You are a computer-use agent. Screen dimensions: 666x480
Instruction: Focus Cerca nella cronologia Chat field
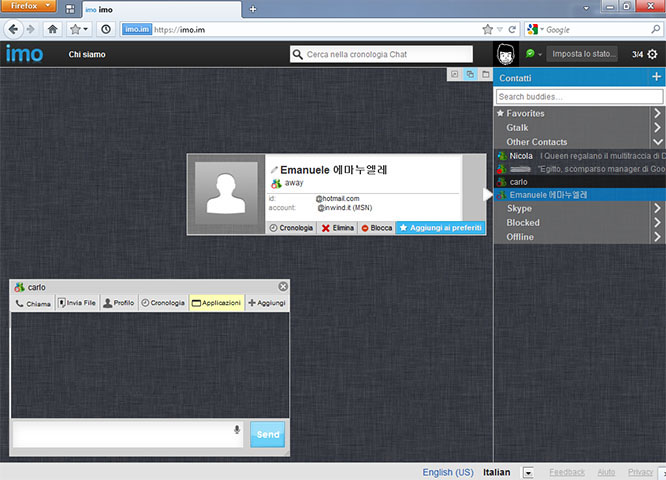click(381, 54)
